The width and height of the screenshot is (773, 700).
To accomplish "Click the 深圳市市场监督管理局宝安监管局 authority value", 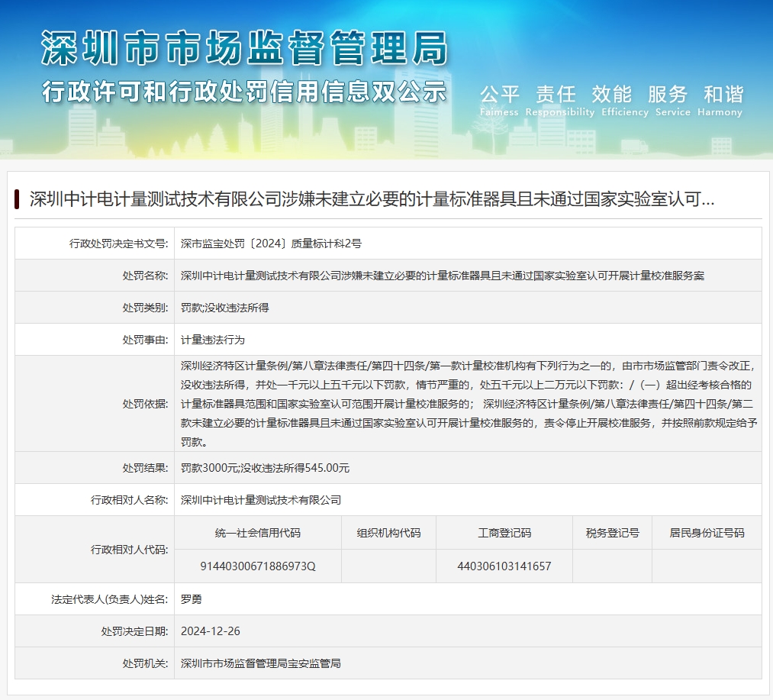I will click(261, 663).
